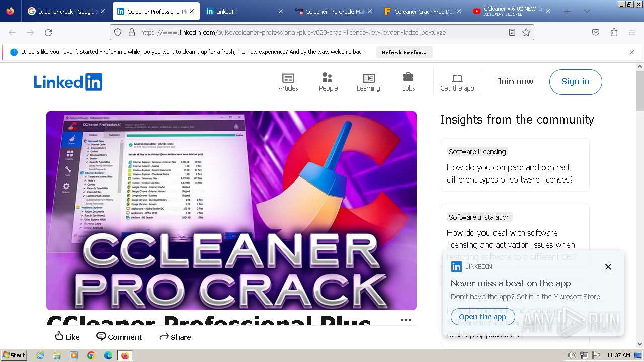The image size is (644, 362).
Task: Open software licensing activation issues question
Action: point(511,245)
